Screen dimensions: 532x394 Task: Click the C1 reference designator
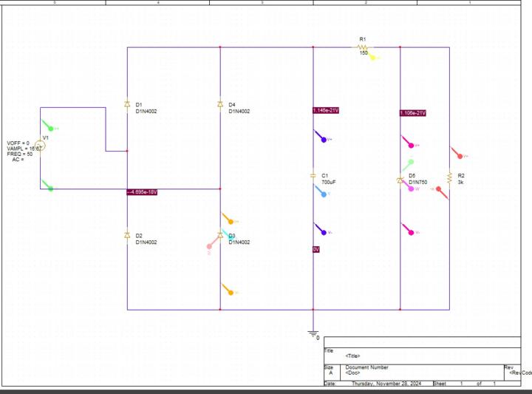[x=324, y=175]
